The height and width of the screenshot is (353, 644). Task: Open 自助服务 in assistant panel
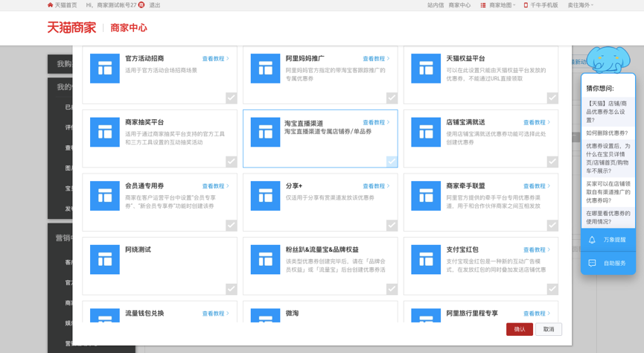(x=608, y=263)
